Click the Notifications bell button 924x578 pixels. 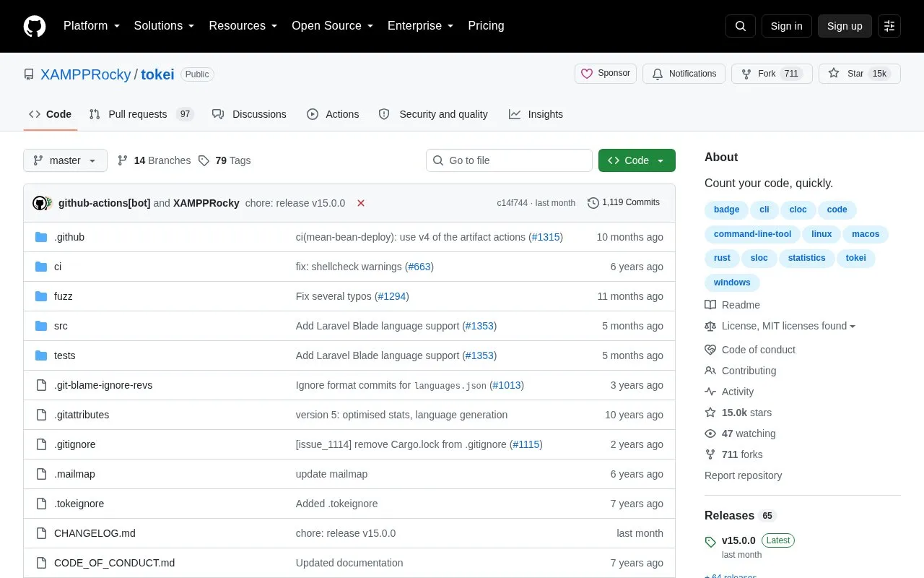pos(684,74)
